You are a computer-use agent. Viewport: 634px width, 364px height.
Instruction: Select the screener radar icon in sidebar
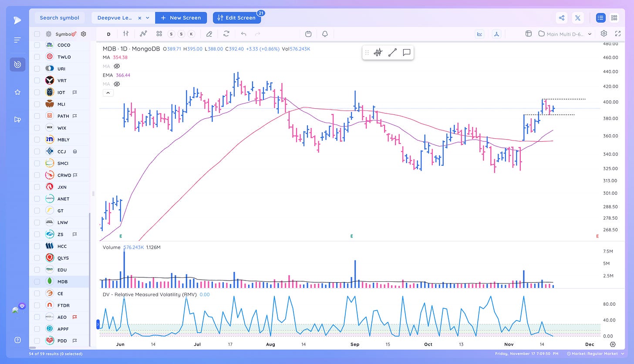click(17, 64)
